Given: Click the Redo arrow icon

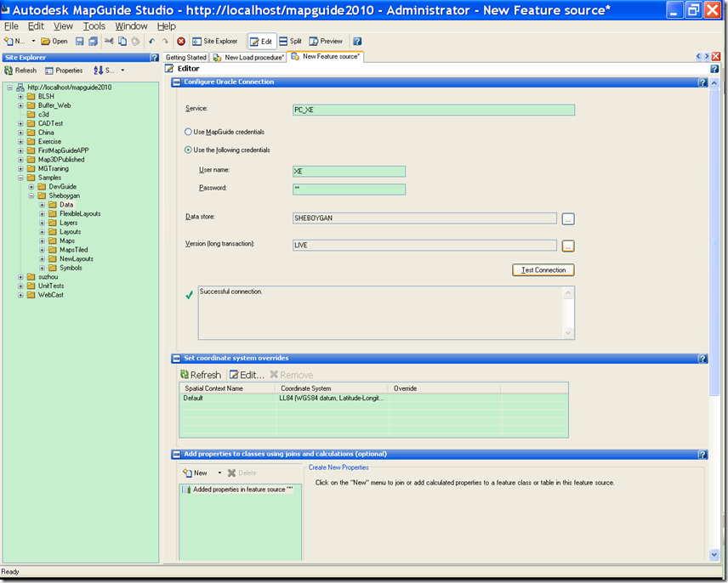Looking at the screenshot, I should pos(165,42).
